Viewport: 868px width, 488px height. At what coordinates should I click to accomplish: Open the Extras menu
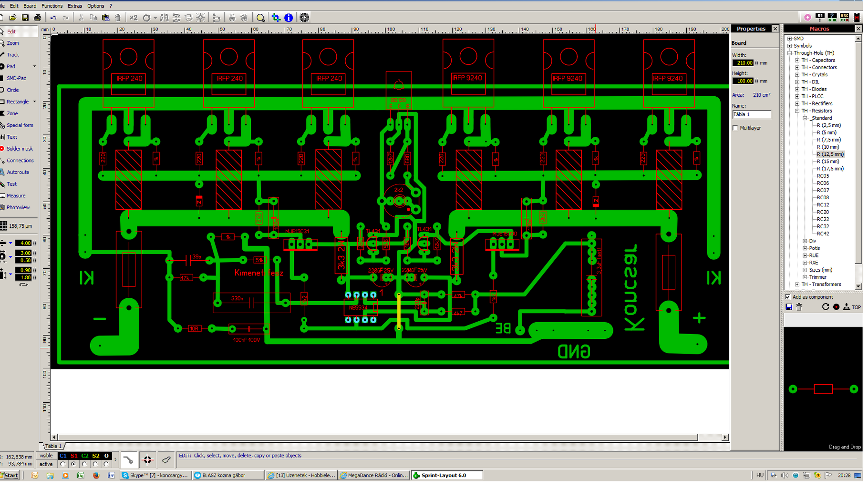(x=75, y=6)
